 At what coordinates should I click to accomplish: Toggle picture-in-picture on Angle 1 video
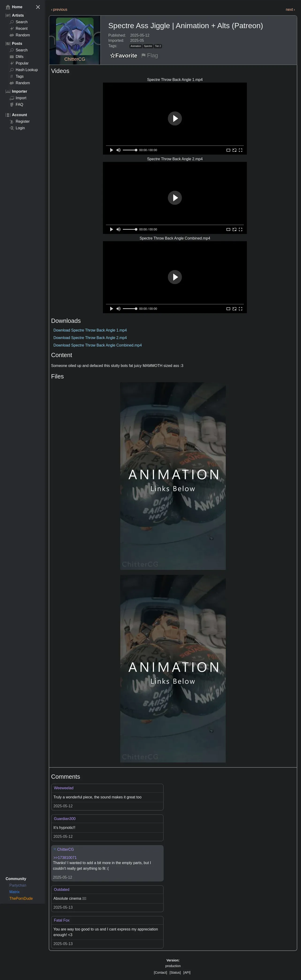(234, 150)
